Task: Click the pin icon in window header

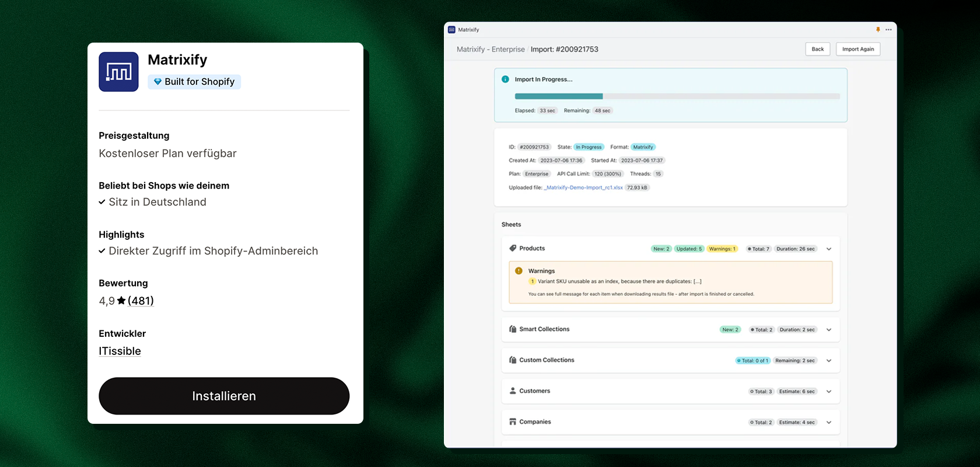Action: coord(878,30)
